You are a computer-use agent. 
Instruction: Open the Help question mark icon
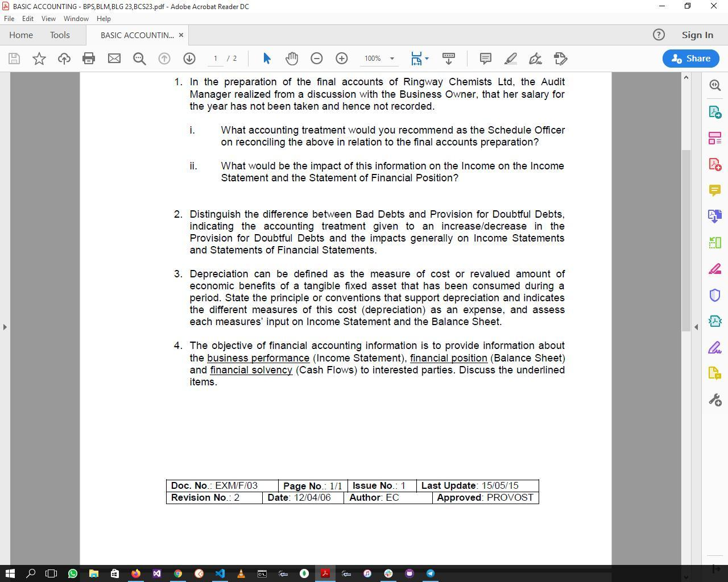click(x=659, y=35)
